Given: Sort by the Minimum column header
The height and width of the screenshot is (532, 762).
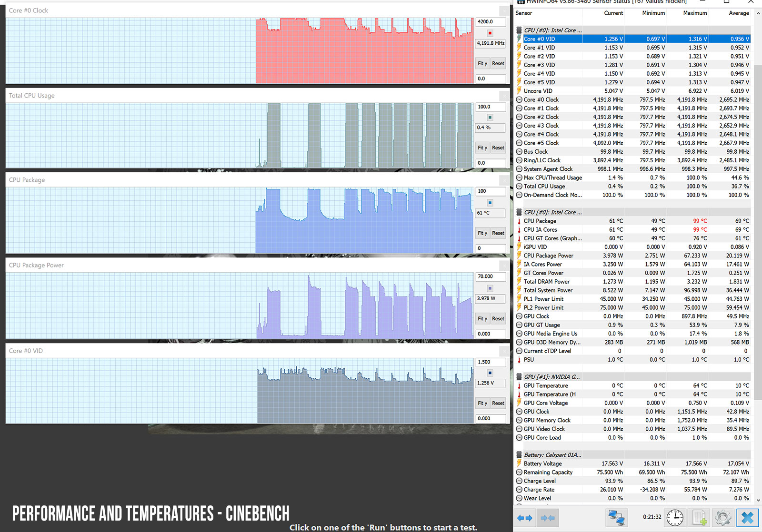Looking at the screenshot, I should tap(653, 13).
